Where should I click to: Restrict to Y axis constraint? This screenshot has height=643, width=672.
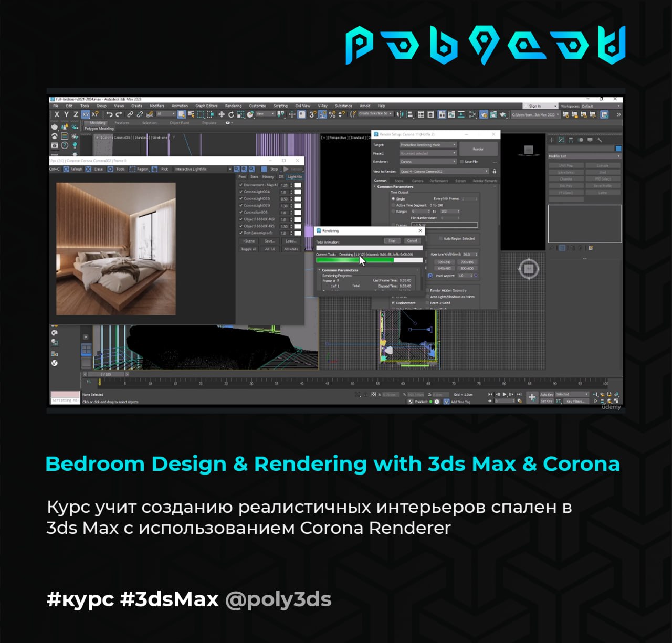pyautogui.click(x=66, y=114)
